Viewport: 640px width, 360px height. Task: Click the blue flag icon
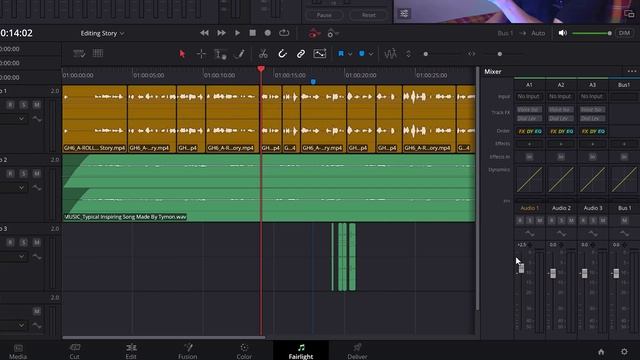point(341,54)
